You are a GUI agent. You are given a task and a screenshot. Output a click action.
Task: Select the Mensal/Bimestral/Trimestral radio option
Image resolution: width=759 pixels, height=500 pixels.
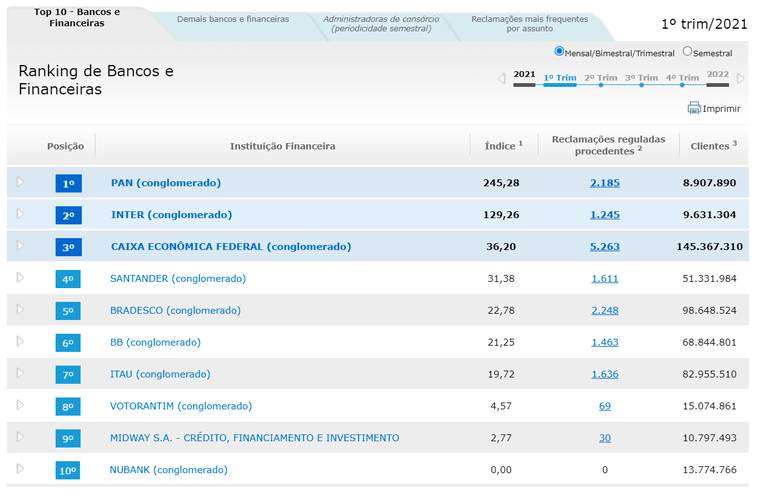tap(559, 51)
